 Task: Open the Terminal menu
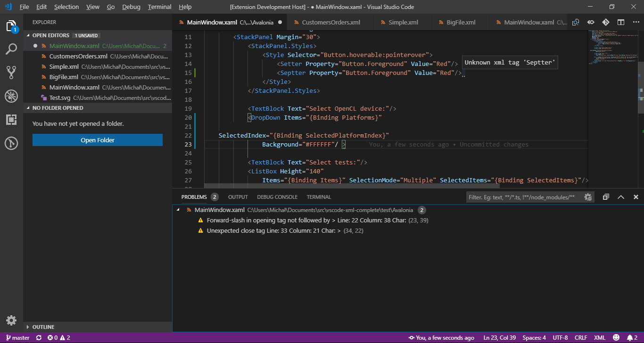coord(159,7)
